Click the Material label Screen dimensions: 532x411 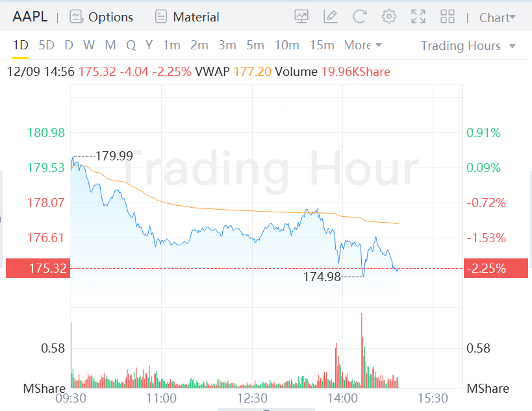coord(196,18)
